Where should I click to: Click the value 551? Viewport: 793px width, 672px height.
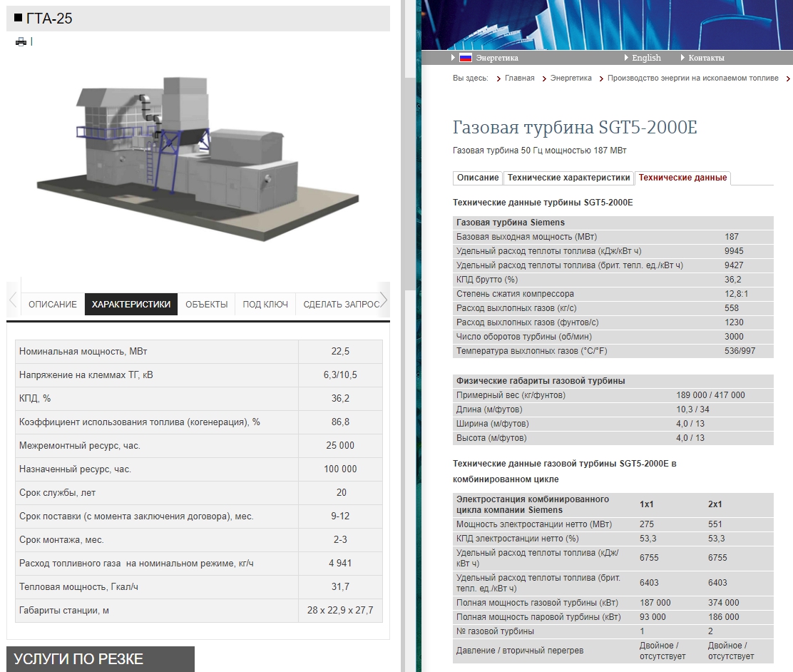click(715, 524)
